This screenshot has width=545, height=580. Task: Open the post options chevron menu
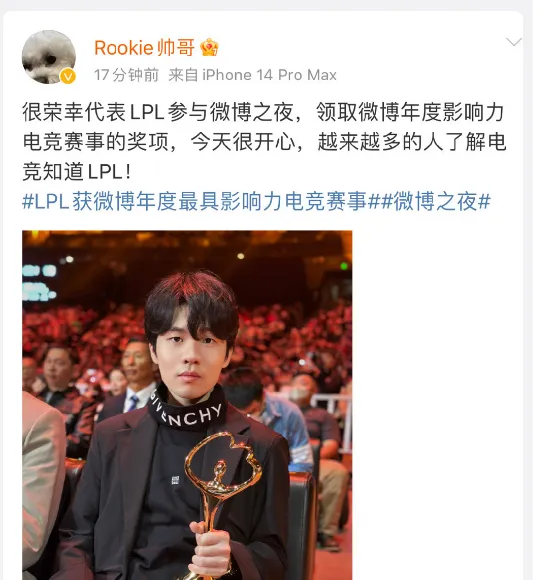(514, 42)
